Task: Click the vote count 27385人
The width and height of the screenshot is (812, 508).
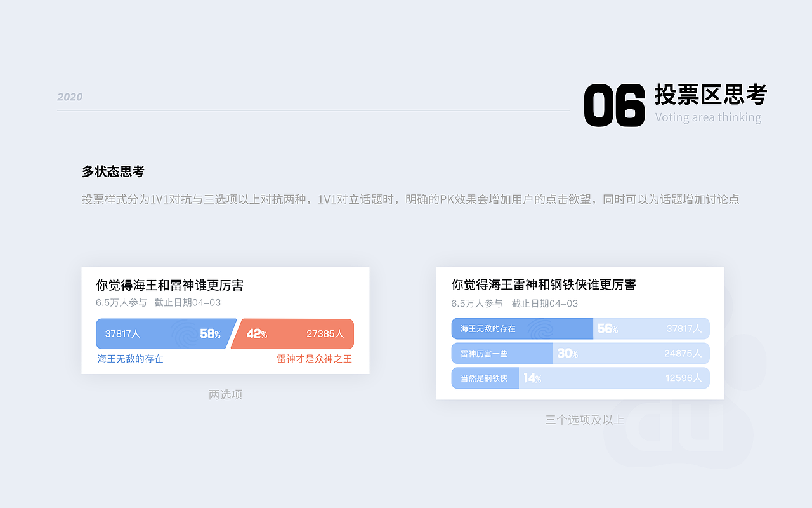Action: (325, 334)
